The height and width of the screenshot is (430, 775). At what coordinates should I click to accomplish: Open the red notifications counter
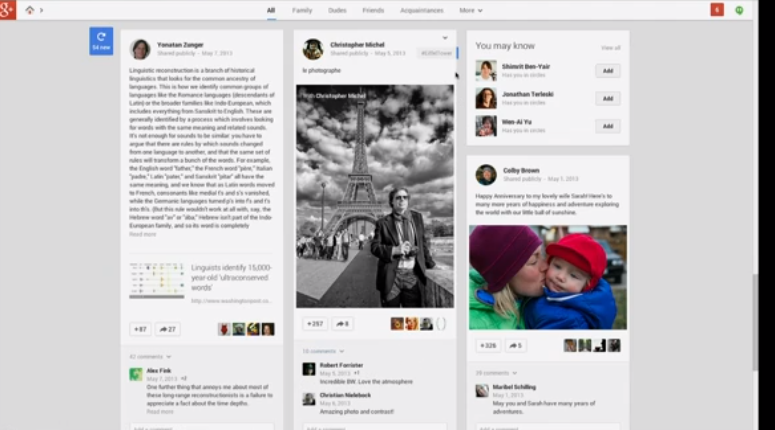click(717, 10)
